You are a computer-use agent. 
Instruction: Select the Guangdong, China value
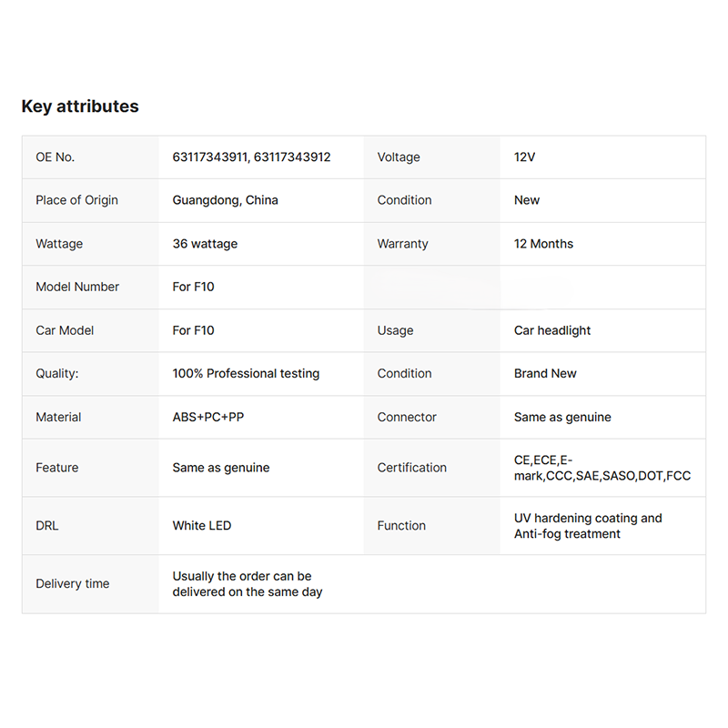(225, 200)
